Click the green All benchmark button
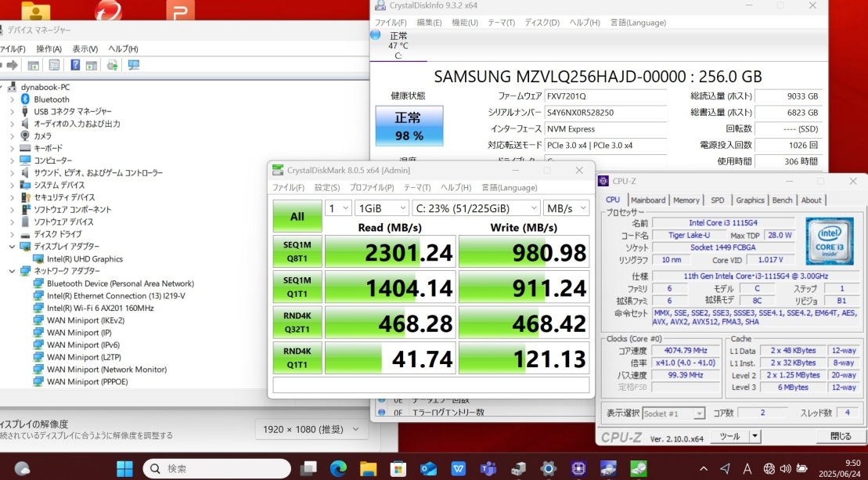 pyautogui.click(x=297, y=216)
